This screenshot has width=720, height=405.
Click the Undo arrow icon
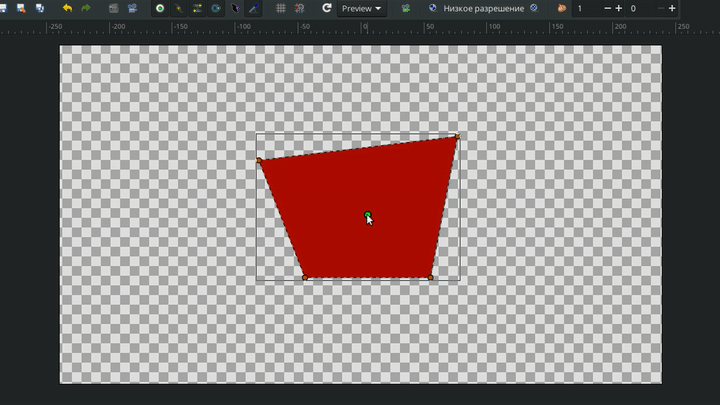coord(67,8)
